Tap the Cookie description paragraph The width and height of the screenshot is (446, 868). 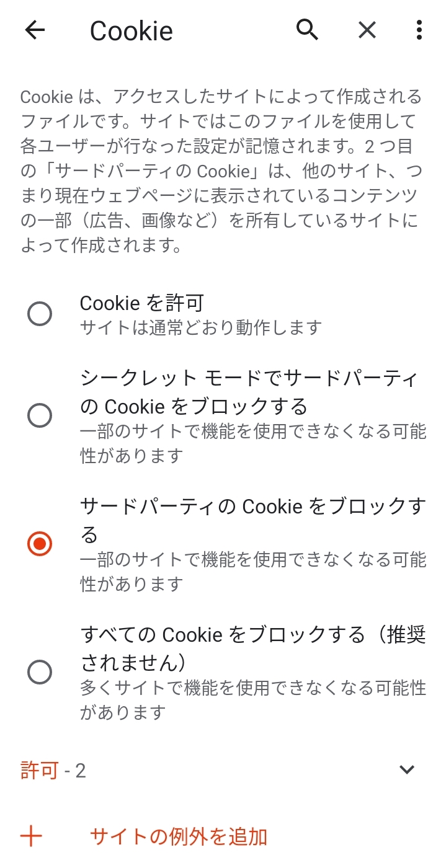pos(221,170)
